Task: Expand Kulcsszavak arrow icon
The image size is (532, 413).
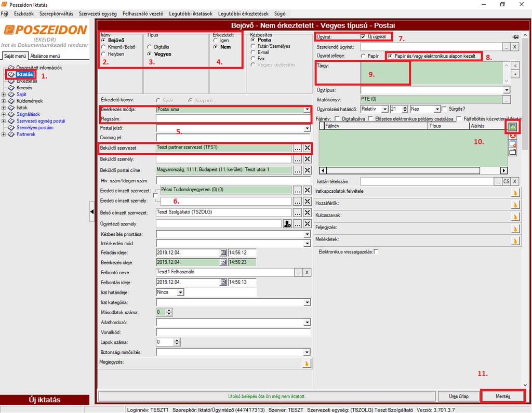Action: (515, 217)
